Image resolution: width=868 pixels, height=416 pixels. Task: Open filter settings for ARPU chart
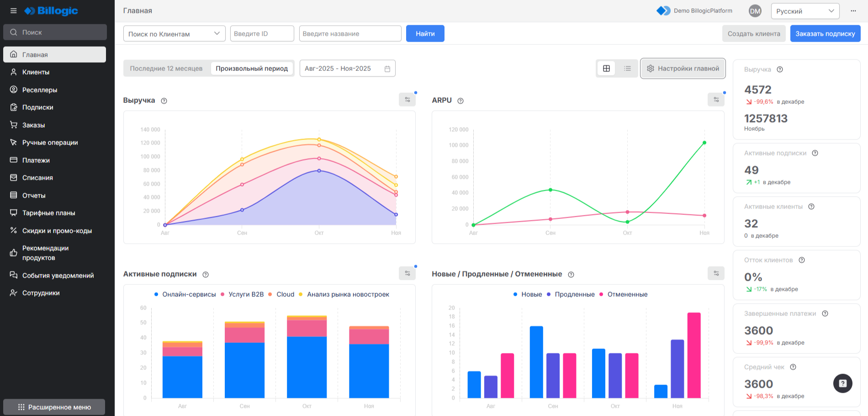pos(716,100)
